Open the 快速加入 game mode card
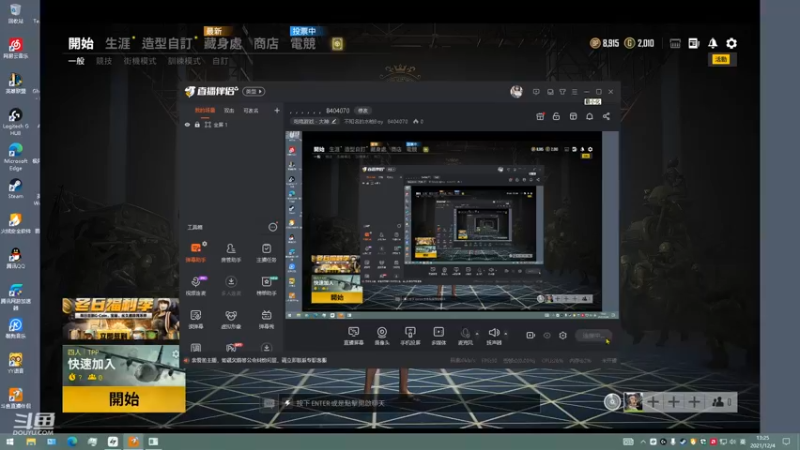800x450 pixels. pyautogui.click(x=124, y=366)
